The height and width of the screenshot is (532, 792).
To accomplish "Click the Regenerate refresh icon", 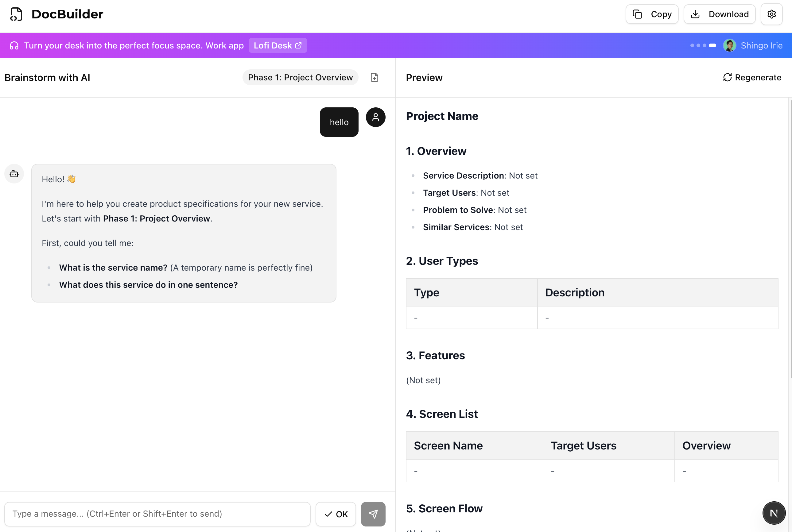I will coord(727,77).
